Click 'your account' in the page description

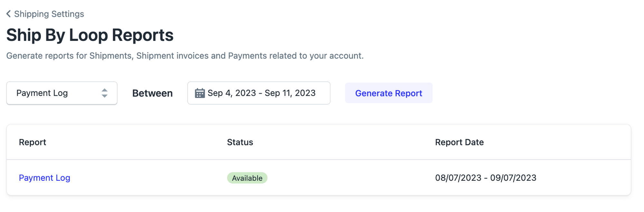tap(336, 56)
